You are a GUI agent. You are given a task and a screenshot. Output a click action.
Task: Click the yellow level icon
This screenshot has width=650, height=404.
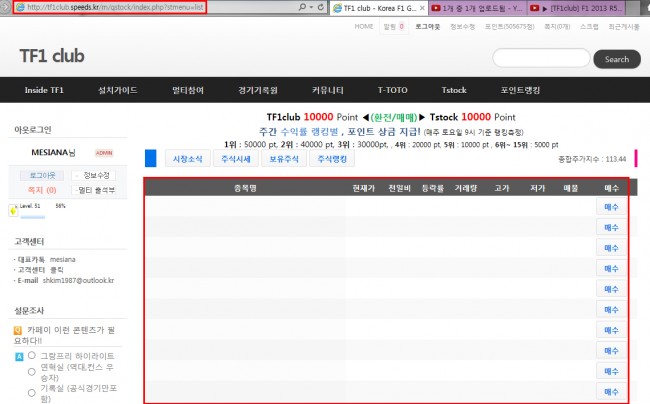[x=13, y=210]
